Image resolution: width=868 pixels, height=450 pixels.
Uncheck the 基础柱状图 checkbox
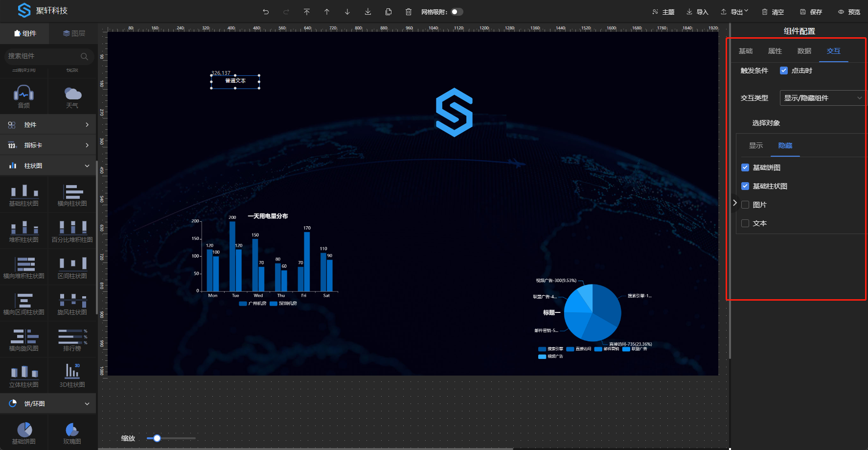point(745,186)
